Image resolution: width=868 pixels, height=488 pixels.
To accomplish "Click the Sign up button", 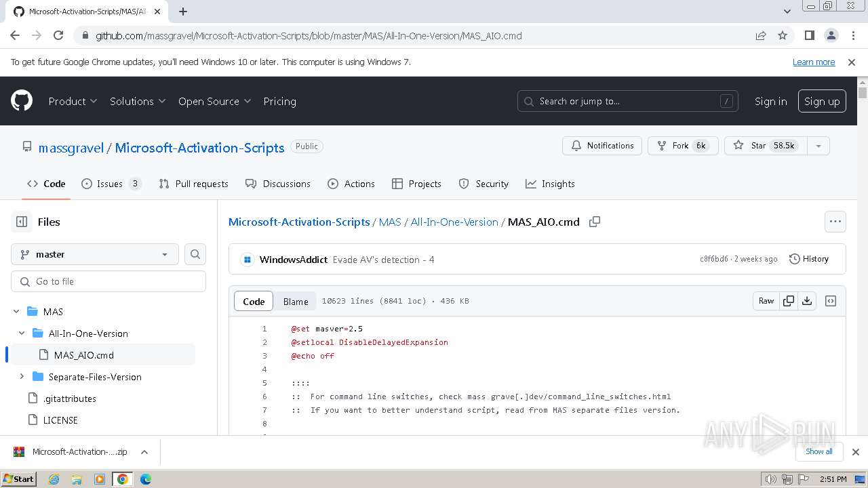I will coord(822,101).
